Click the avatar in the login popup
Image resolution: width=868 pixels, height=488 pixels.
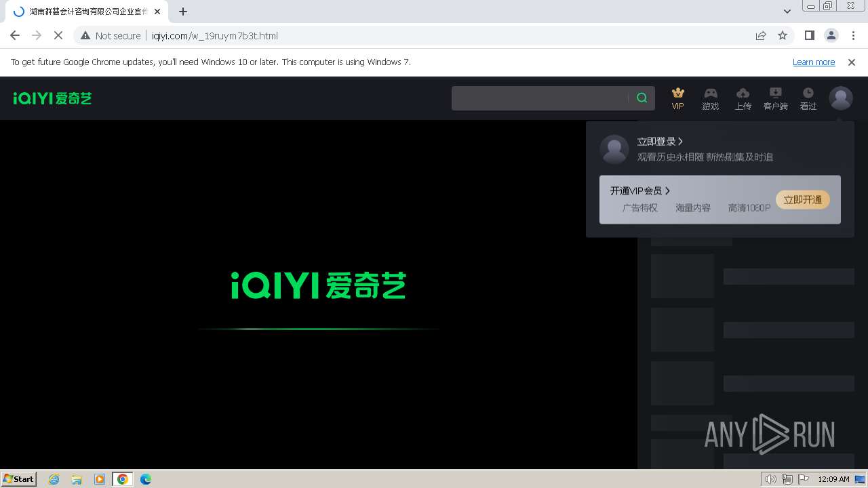click(614, 149)
